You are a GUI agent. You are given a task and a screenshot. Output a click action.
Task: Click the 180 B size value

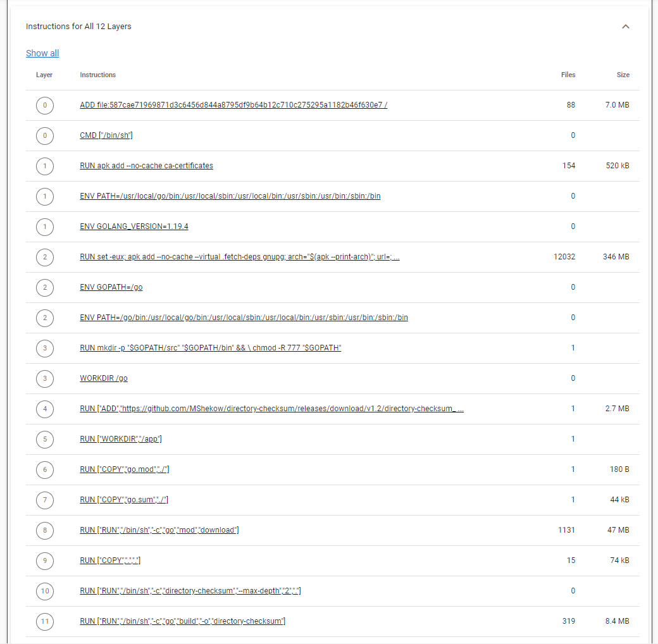[x=619, y=469]
